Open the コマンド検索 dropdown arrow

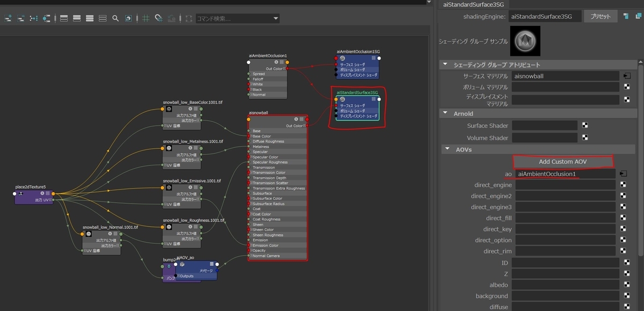(276, 18)
